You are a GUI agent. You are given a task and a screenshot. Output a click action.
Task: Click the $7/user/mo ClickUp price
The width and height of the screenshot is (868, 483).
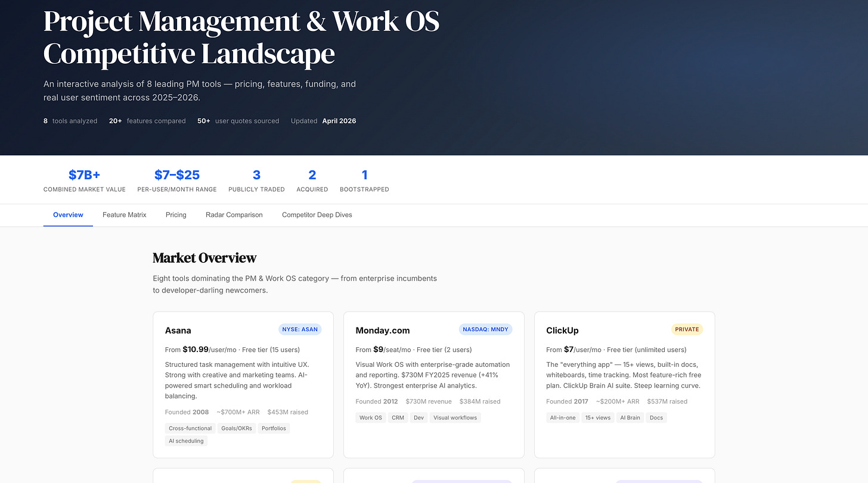pos(584,350)
